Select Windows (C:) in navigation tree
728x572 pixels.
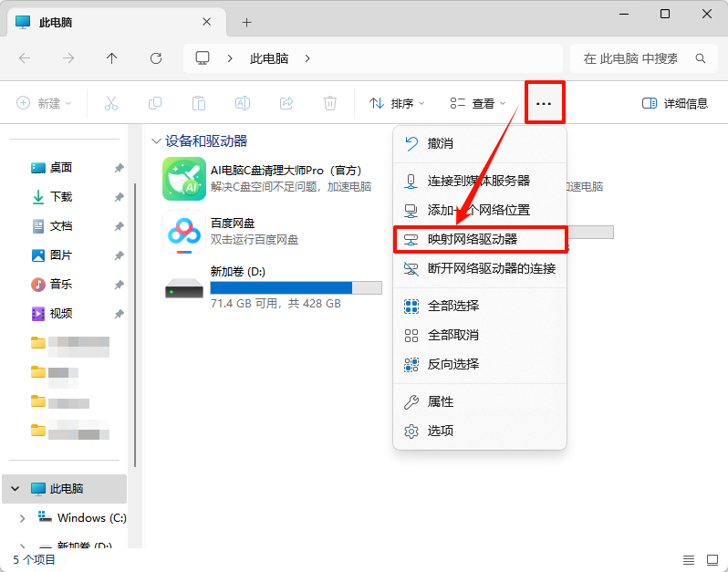(82, 518)
